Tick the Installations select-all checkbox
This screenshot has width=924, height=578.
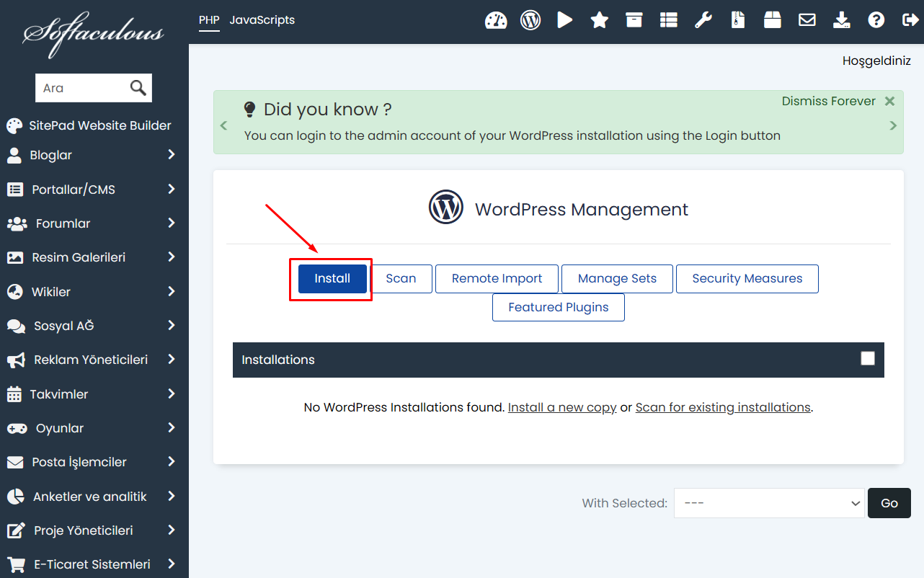pyautogui.click(x=868, y=358)
